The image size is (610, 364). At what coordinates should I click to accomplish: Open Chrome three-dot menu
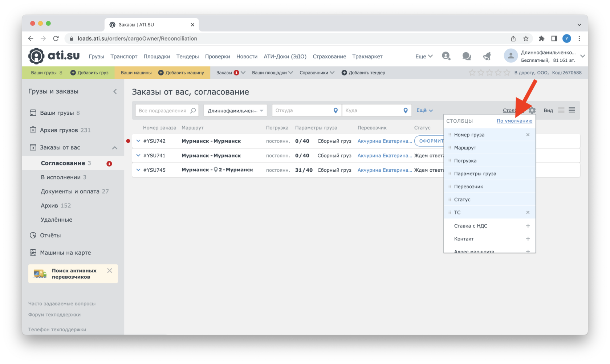coord(579,38)
